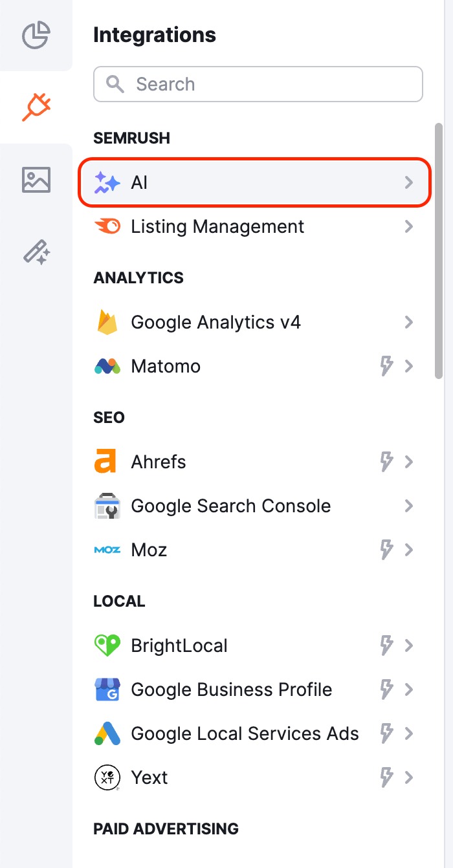Click the Matomo logo icon
This screenshot has height=868, width=453.
pyautogui.click(x=107, y=366)
